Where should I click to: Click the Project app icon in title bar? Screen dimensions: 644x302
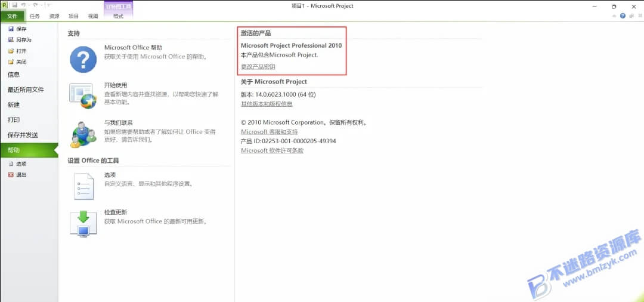(x=5, y=5)
